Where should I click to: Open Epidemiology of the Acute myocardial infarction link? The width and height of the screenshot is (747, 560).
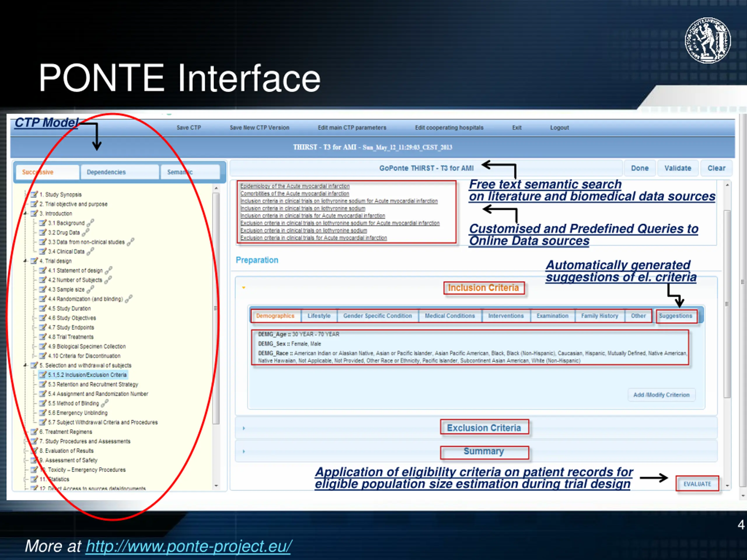(295, 186)
